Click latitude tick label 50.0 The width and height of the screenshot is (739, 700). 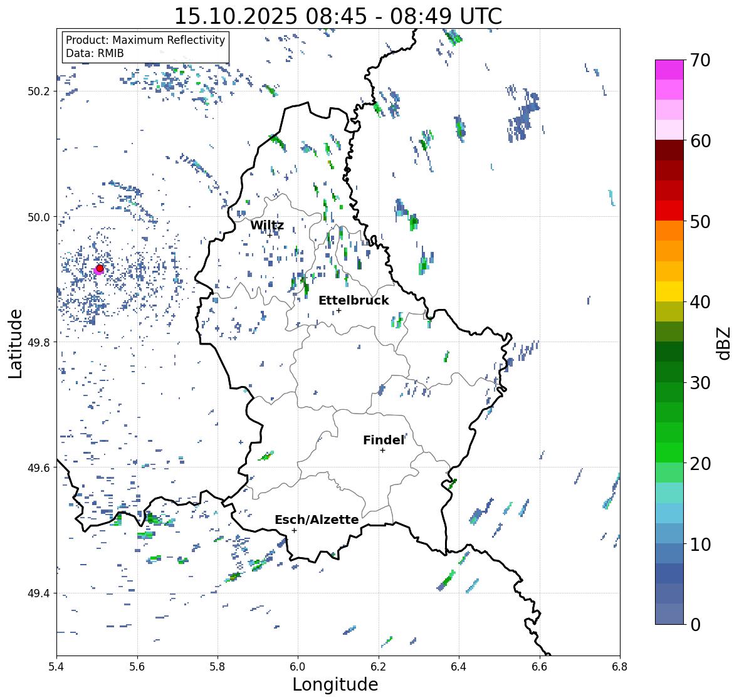(39, 217)
